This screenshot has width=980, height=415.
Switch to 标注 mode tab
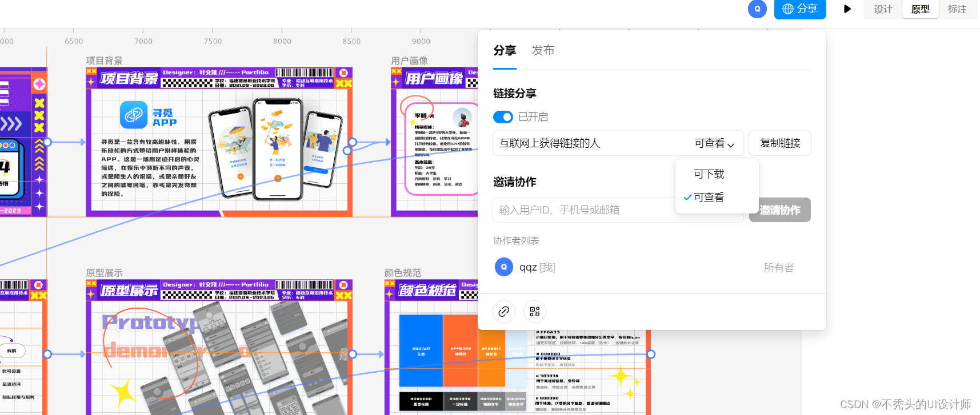[x=957, y=9]
